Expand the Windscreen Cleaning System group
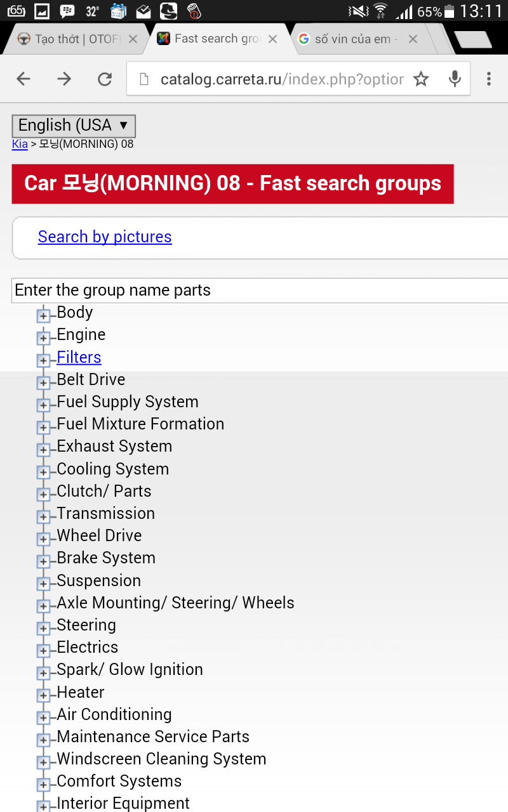 pos(43,762)
